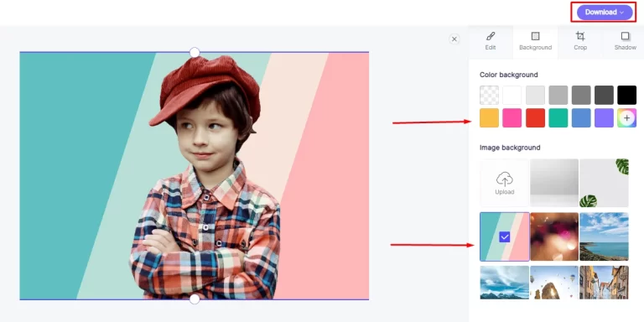Select the teal green color swatch

pyautogui.click(x=558, y=118)
